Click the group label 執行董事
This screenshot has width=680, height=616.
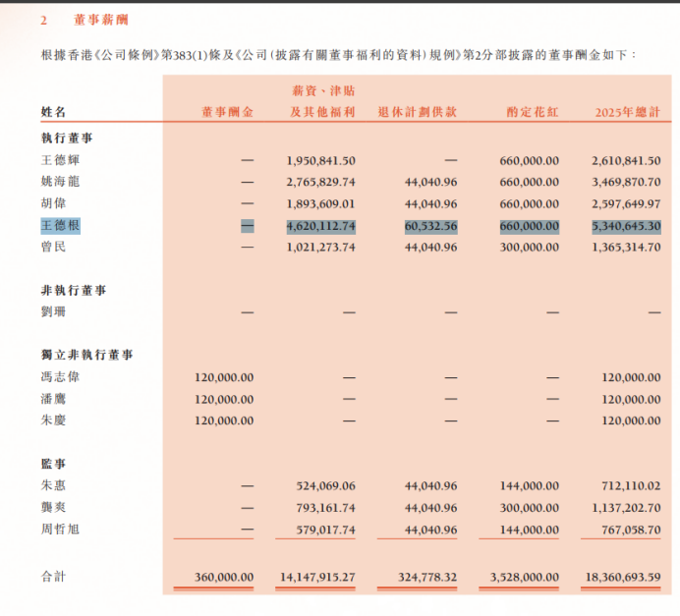pyautogui.click(x=67, y=138)
